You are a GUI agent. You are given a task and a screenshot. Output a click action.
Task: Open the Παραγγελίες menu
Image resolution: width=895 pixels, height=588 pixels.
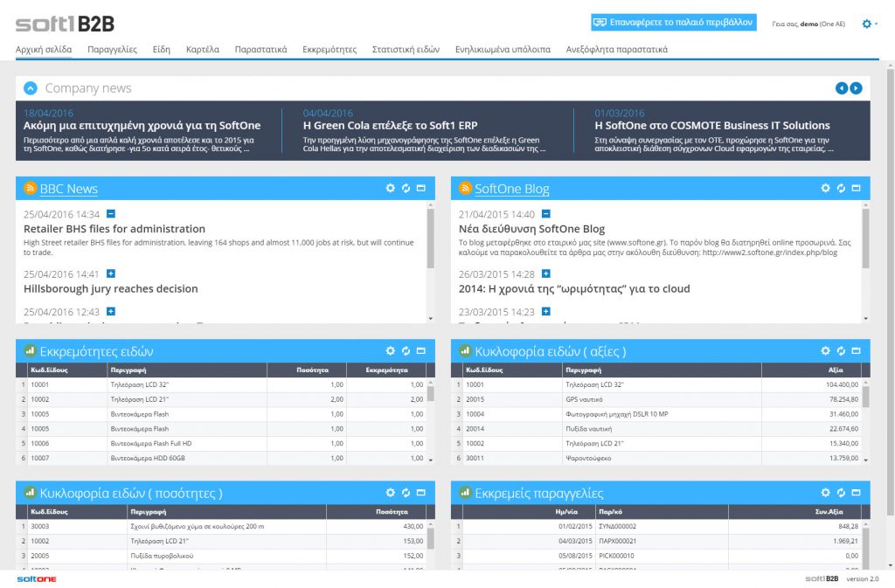pyautogui.click(x=113, y=50)
